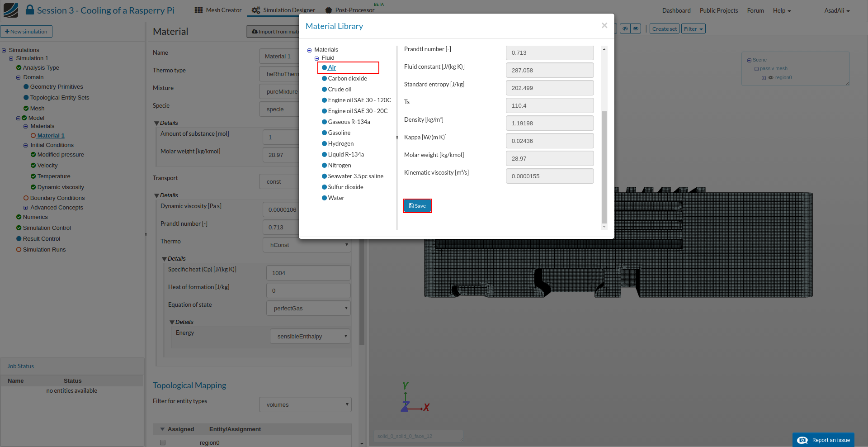Collapse the Domain tree node
The height and width of the screenshot is (447, 868).
tap(18, 78)
